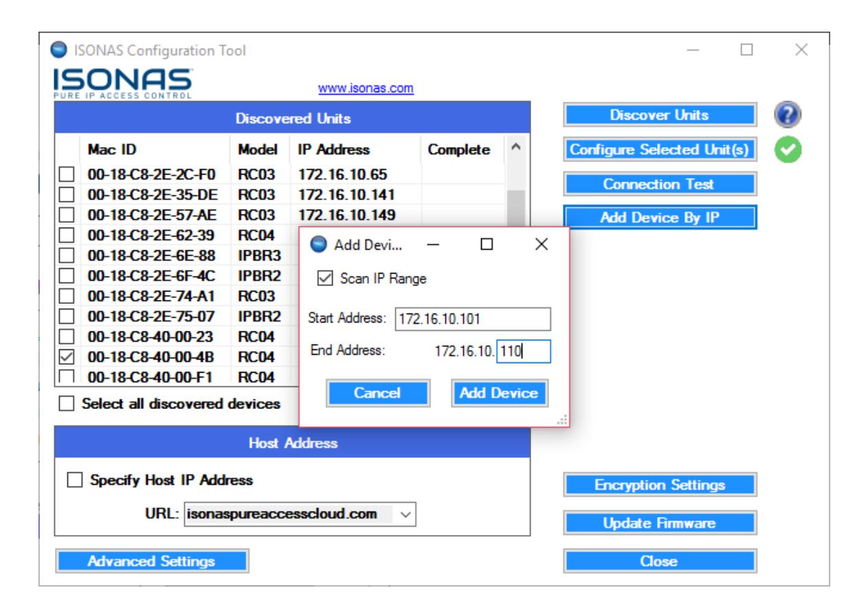Screen dimensions: 868x614
Task: Check the box for 00-18-C8-2E-6E-88
Action: click(66, 256)
